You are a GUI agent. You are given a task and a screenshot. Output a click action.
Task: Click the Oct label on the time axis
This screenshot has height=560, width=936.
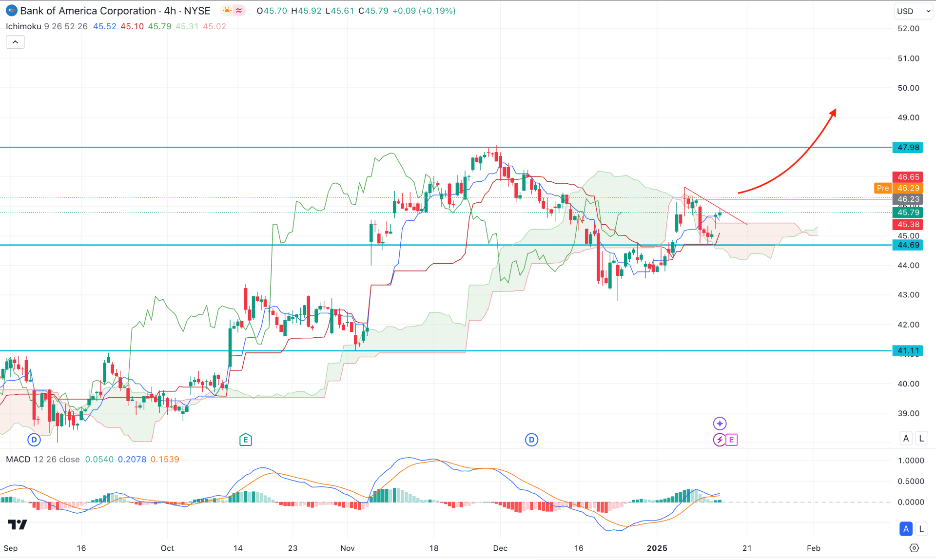[167, 548]
